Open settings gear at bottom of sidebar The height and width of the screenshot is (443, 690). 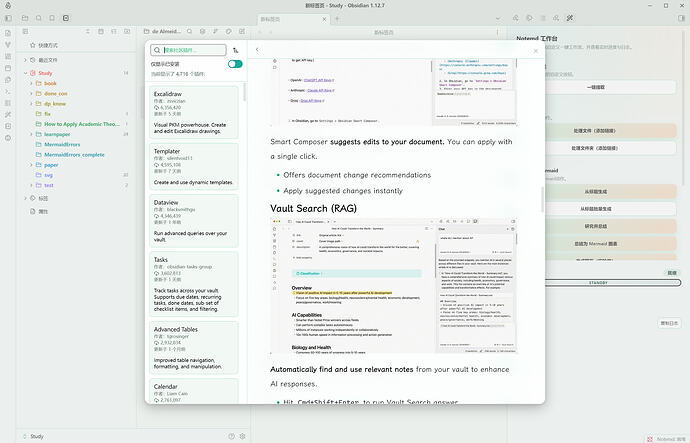(x=242, y=436)
